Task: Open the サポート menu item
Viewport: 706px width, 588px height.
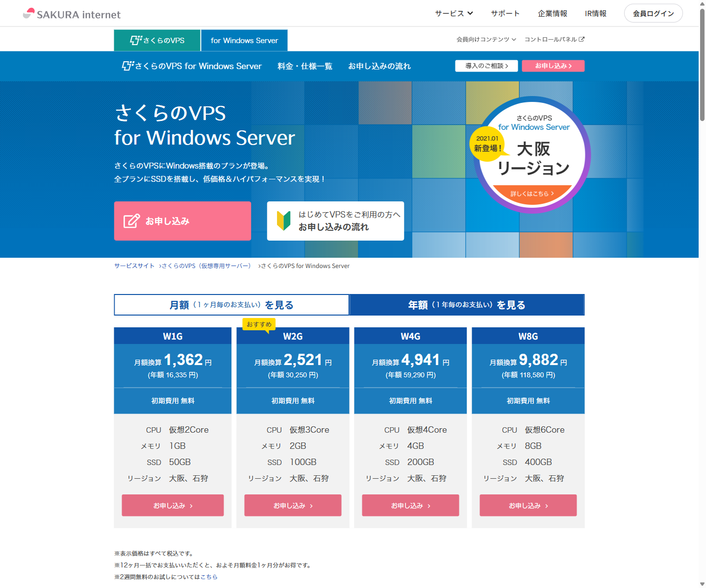Action: coord(505,13)
